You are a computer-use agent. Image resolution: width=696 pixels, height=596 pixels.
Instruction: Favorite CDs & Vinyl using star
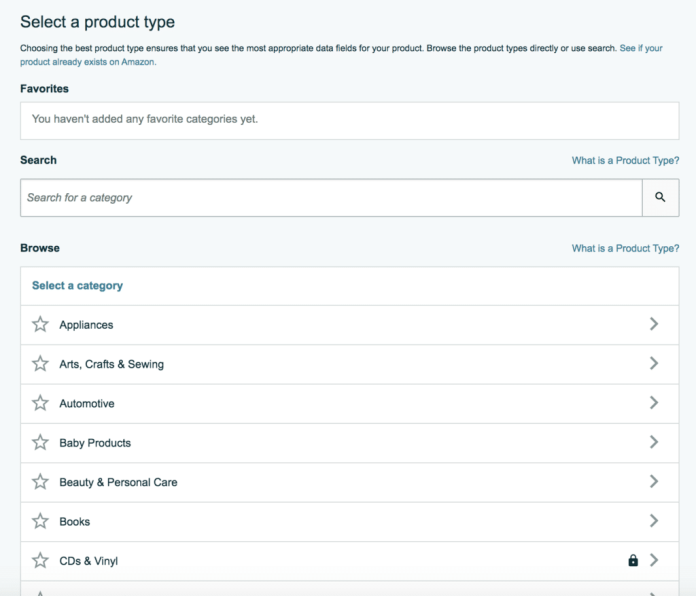point(40,560)
